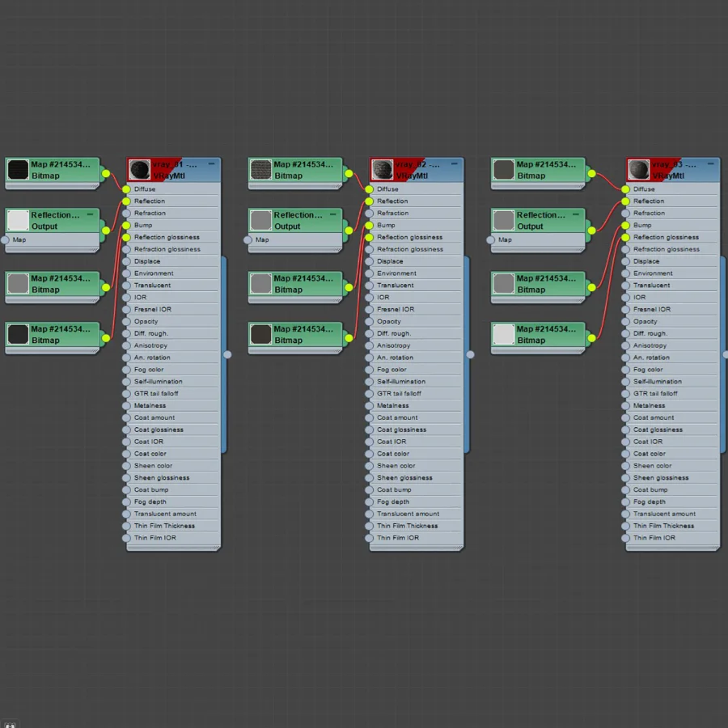Click the 'Sheen glossiness' label on vray_02

pos(404,478)
